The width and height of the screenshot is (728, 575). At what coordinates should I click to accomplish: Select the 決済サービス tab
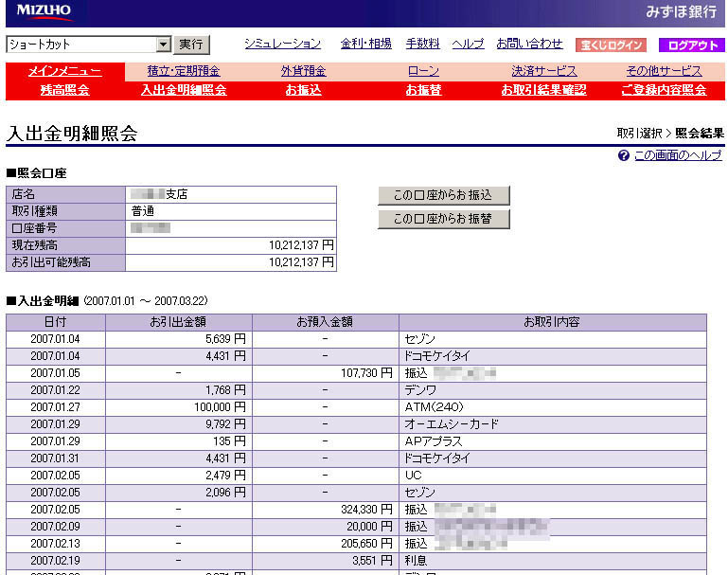click(544, 71)
